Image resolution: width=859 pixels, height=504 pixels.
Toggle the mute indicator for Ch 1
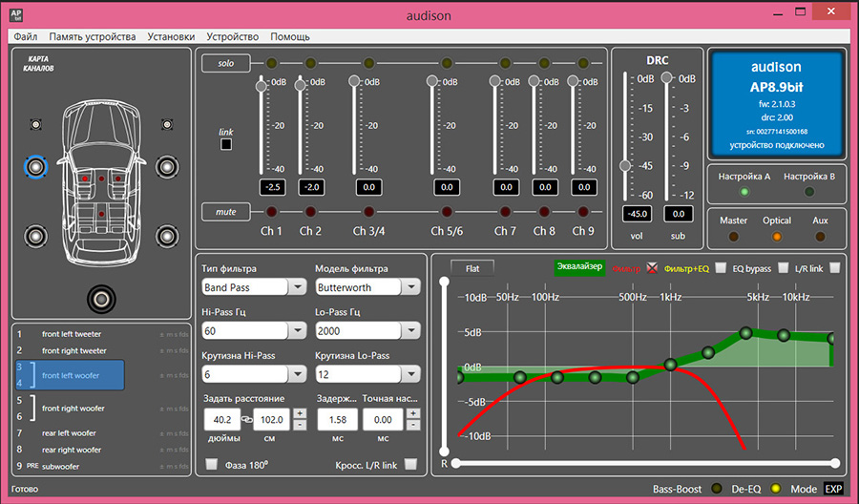click(x=271, y=211)
